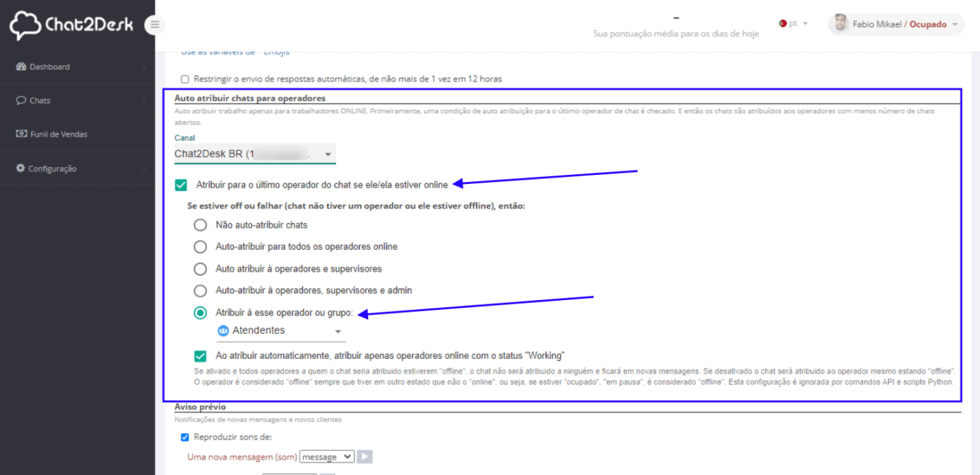
Task: Open the Chats menu
Action: (77, 101)
